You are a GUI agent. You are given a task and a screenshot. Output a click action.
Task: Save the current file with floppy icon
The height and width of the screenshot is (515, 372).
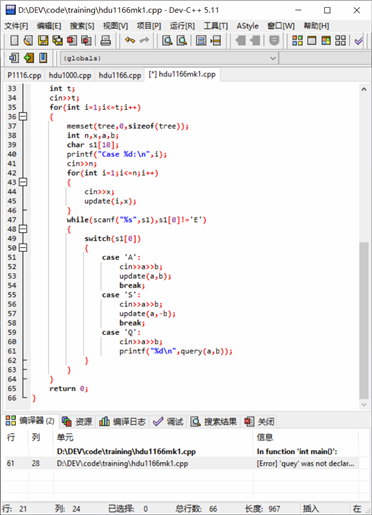tap(43, 41)
